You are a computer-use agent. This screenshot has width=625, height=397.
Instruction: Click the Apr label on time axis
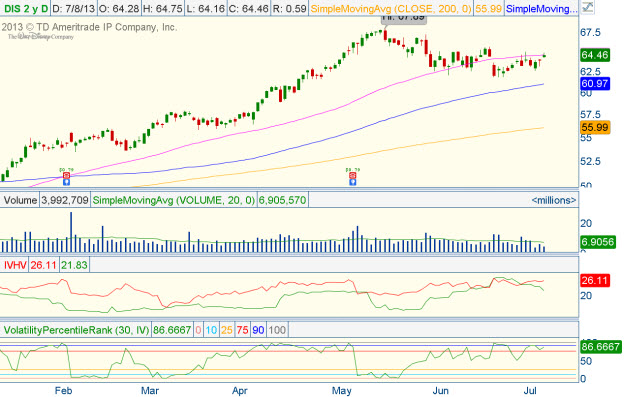pos(240,391)
